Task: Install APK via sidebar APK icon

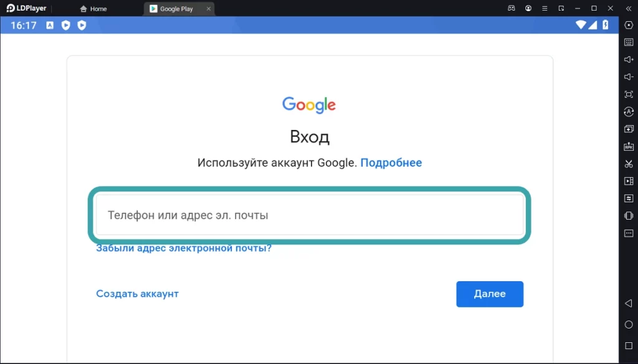Action: [629, 147]
